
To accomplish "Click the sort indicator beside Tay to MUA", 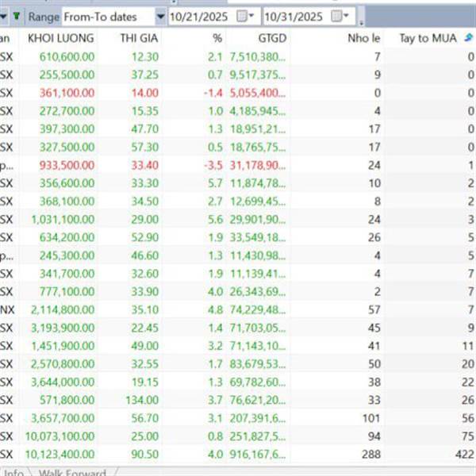I will tap(469, 38).
